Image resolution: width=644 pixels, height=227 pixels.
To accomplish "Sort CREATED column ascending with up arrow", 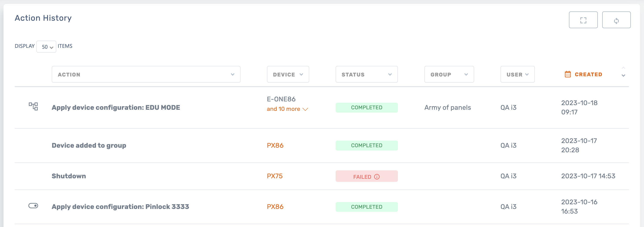I will [x=623, y=68].
